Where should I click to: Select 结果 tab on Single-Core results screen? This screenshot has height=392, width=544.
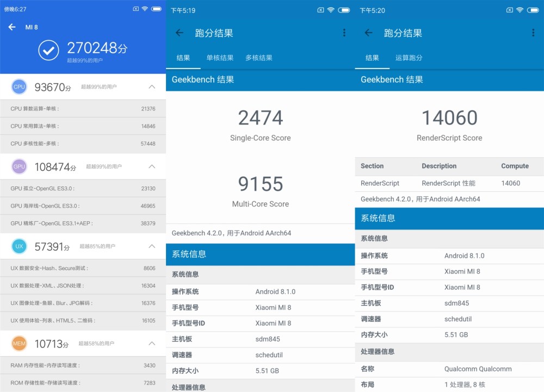[x=183, y=58]
